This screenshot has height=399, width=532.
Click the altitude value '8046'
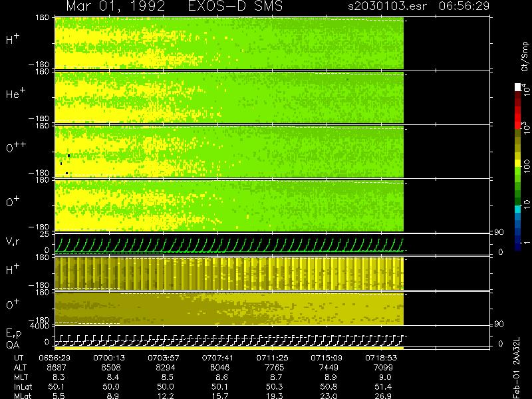(219, 368)
